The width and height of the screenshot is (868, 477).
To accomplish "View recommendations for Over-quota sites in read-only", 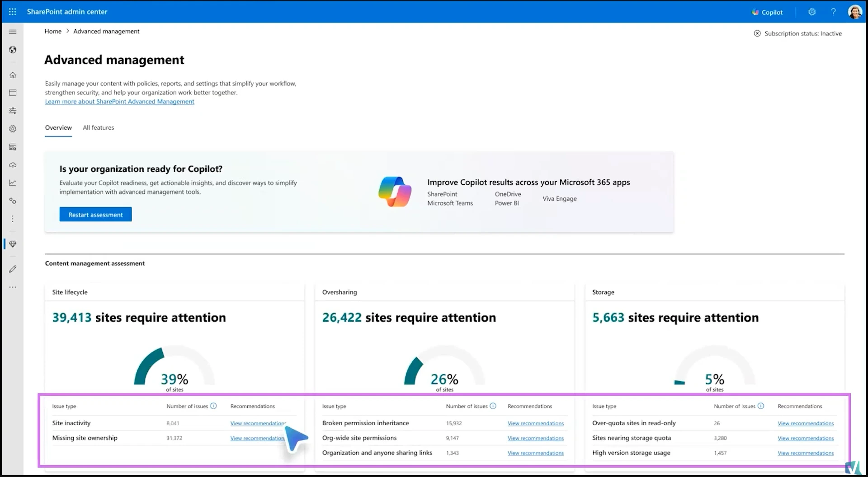I will [x=806, y=423].
